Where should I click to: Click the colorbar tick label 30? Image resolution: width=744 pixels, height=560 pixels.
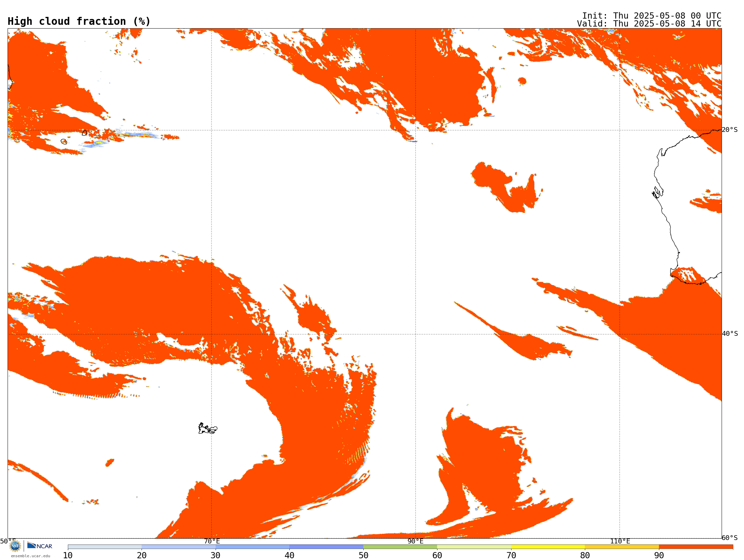pyautogui.click(x=216, y=556)
